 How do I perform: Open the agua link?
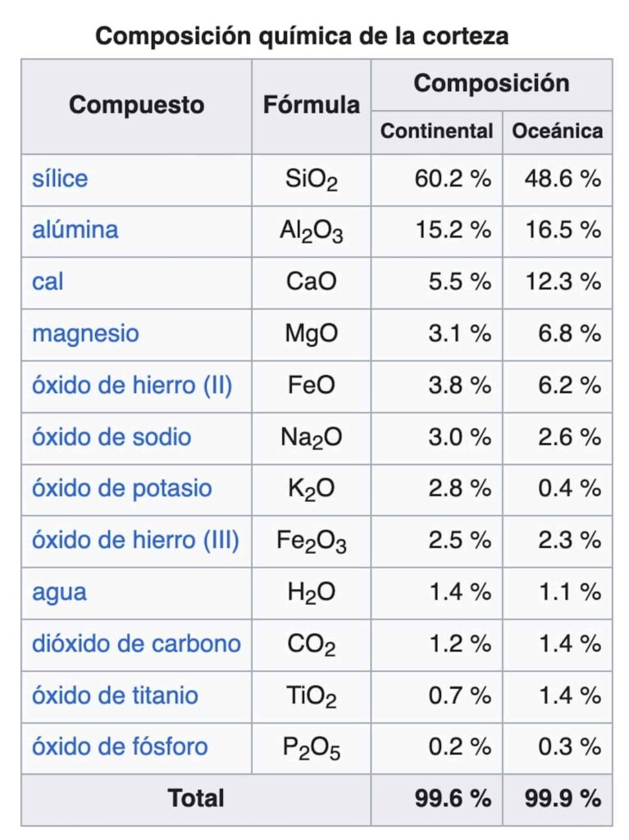(x=59, y=591)
